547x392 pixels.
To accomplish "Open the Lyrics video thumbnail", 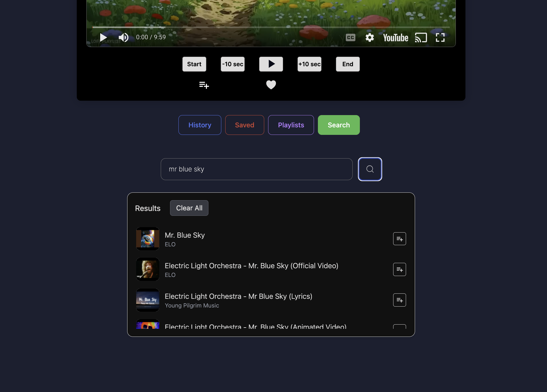I will point(148,300).
